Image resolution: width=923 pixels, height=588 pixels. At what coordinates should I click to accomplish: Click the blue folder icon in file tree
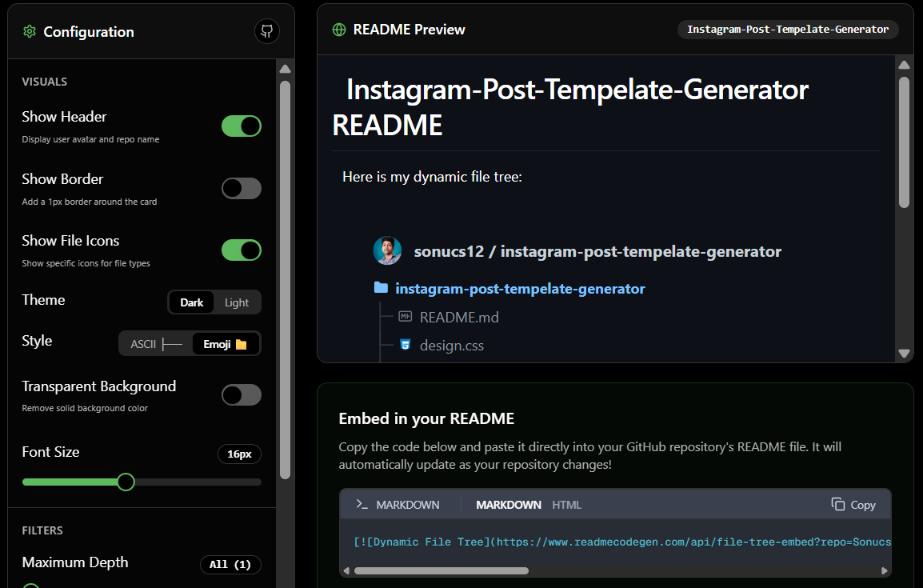381,288
